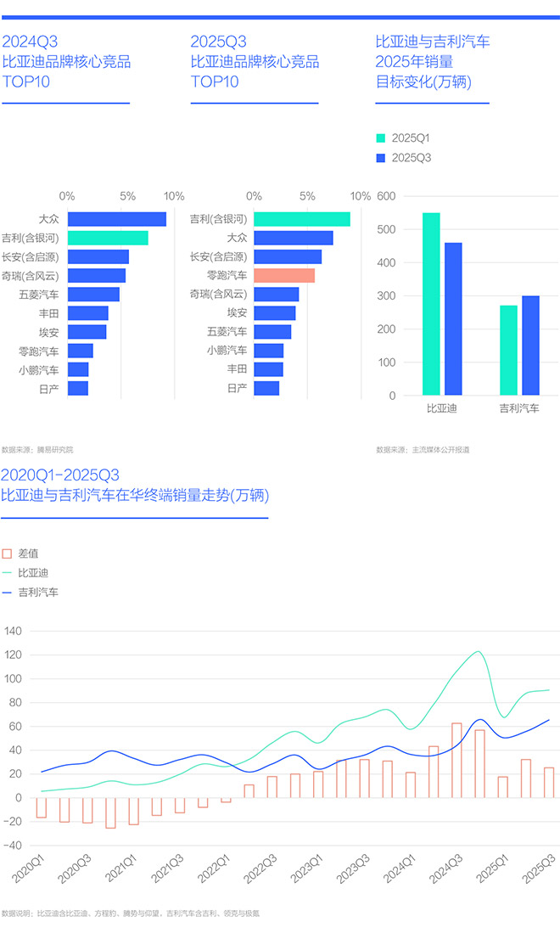Click the 吉利汽车 category label under sales target bars
The image size is (560, 933).
tap(519, 409)
